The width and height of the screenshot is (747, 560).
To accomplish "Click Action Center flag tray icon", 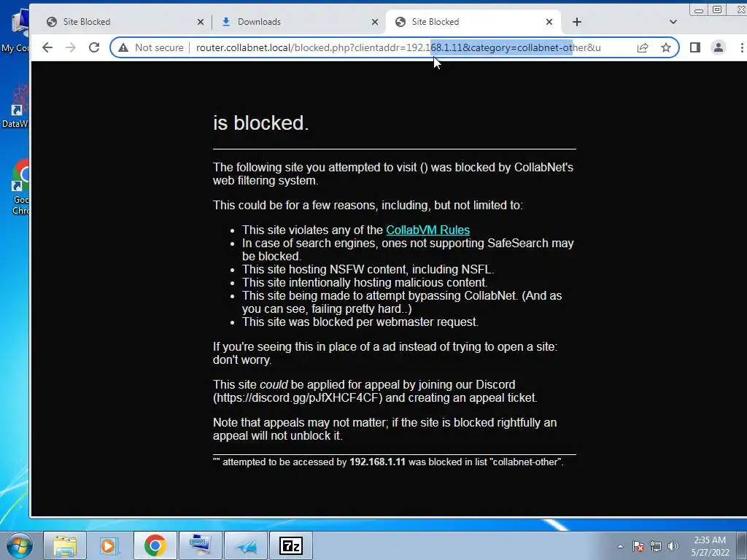I will coord(638,546).
